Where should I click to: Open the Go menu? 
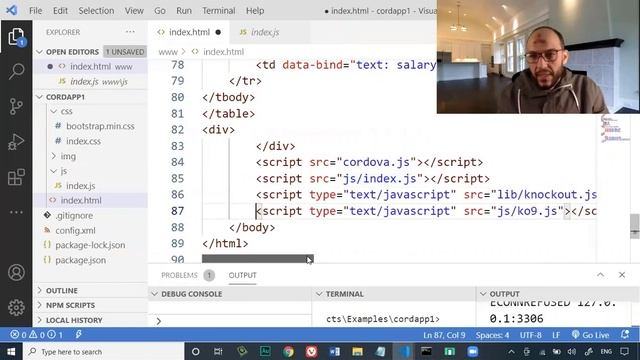pos(160,11)
